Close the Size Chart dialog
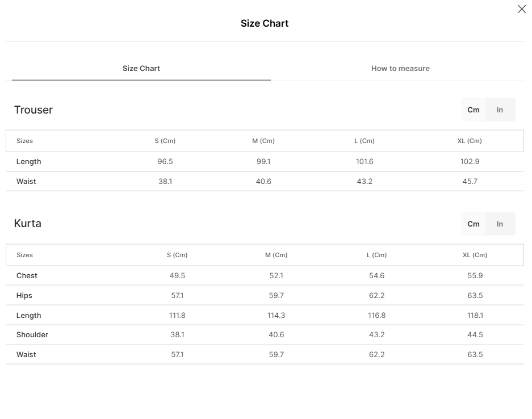 click(521, 9)
